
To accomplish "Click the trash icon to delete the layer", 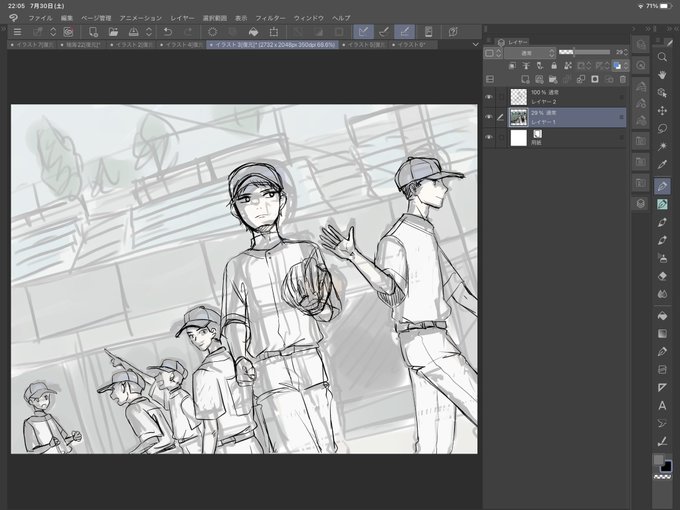I will [x=623, y=79].
